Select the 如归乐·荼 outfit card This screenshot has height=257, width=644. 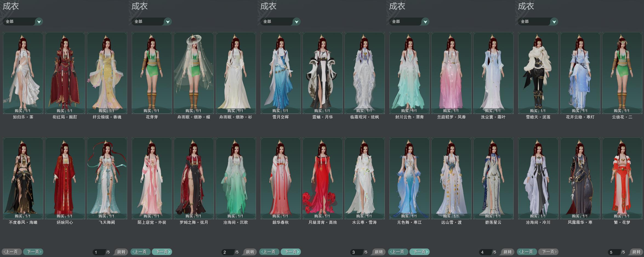coord(23,73)
